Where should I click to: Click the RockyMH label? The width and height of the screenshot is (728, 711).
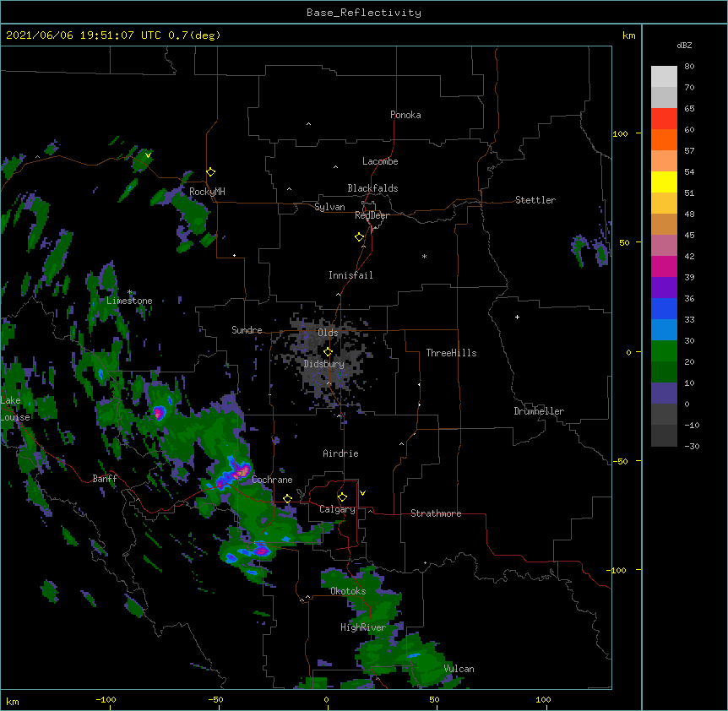coord(207,192)
